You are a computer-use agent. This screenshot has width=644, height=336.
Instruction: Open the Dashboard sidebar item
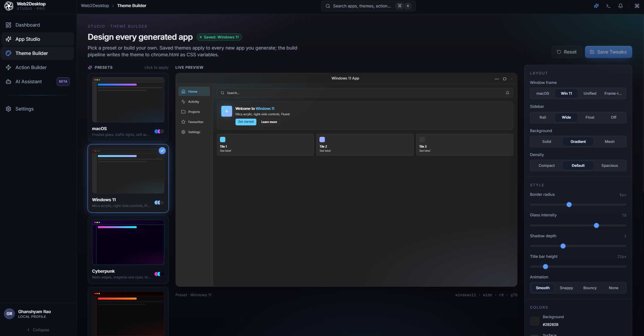coord(38,25)
